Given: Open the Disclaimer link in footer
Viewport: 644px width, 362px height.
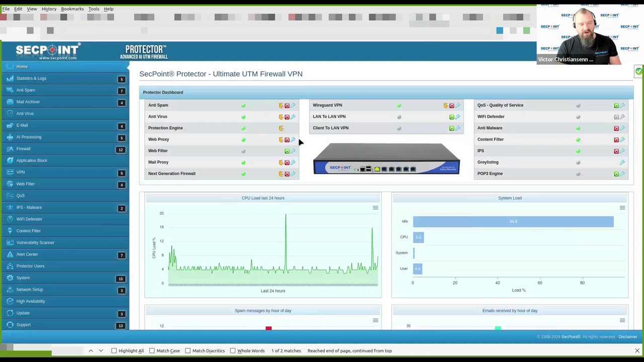Looking at the screenshot, I should (x=628, y=337).
